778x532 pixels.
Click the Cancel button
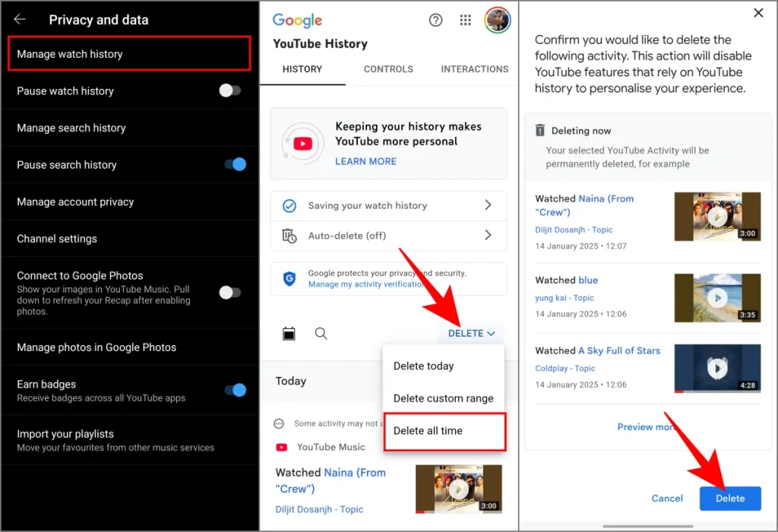(x=667, y=499)
